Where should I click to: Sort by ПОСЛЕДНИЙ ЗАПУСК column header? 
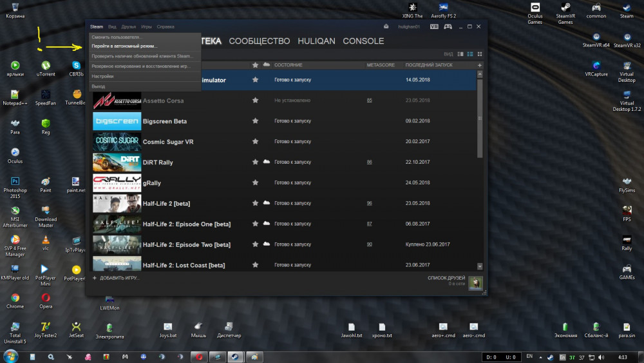tap(429, 65)
